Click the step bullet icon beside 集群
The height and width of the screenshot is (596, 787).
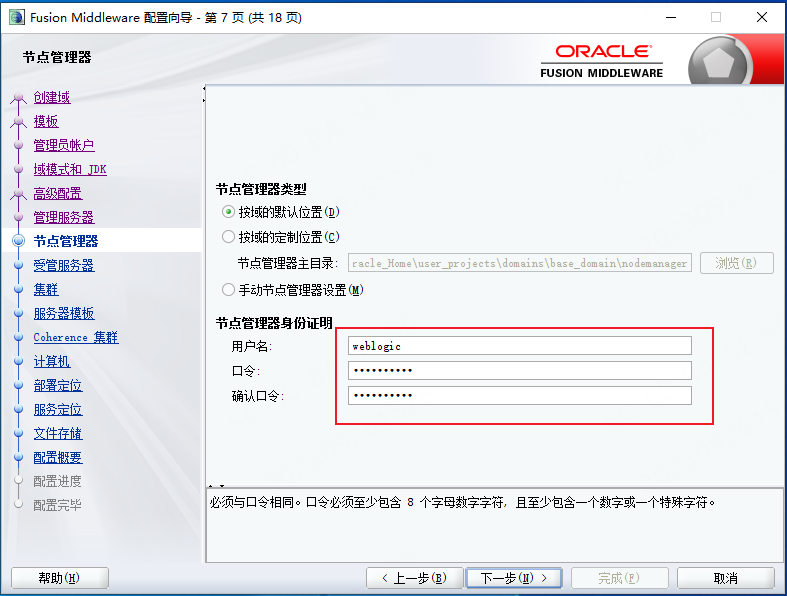19,289
